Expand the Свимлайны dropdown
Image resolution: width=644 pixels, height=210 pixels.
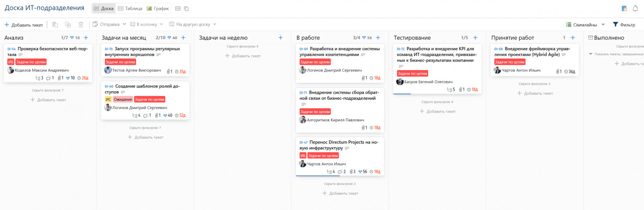(585, 25)
